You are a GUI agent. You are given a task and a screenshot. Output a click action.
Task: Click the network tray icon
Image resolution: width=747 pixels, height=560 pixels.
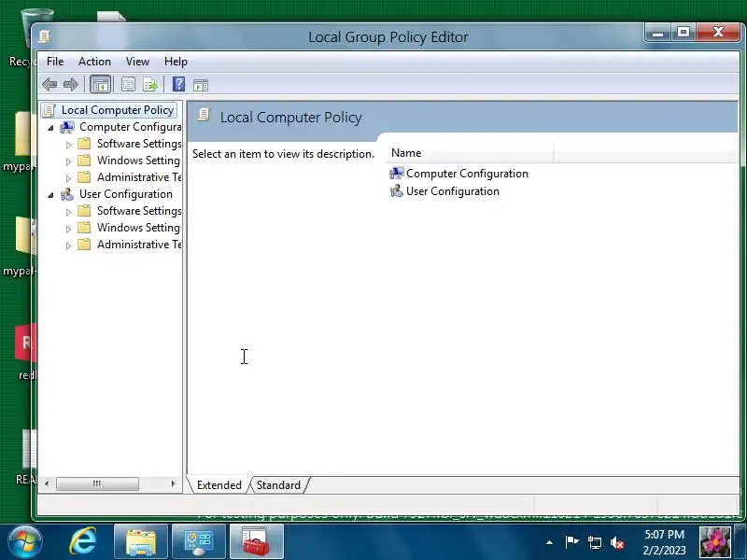[594, 542]
